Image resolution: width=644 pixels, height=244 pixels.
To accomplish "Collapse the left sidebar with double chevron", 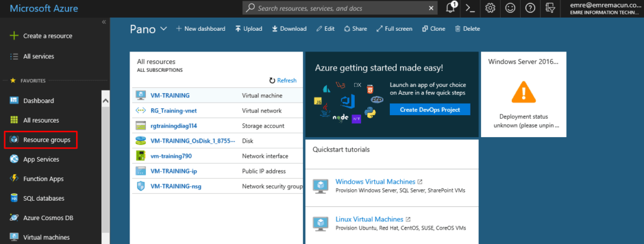I will point(104,22).
